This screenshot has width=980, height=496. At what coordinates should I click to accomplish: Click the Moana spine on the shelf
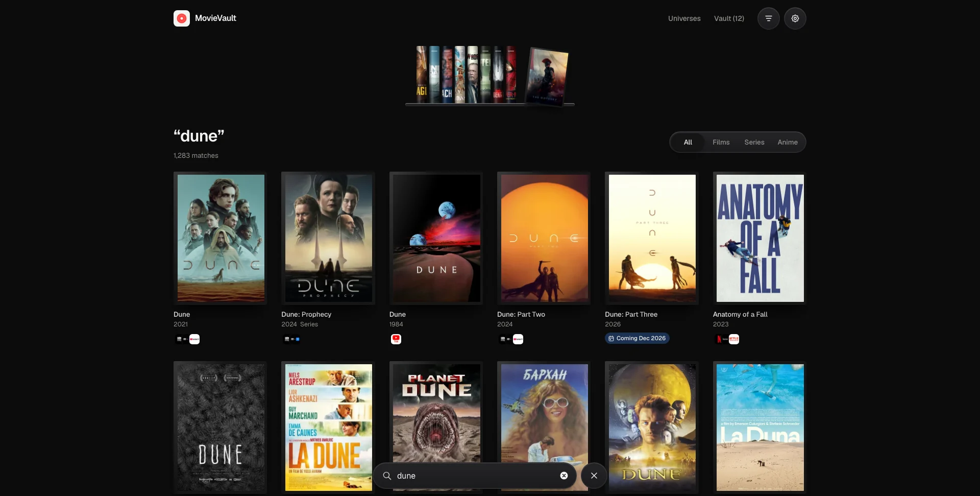click(460, 75)
